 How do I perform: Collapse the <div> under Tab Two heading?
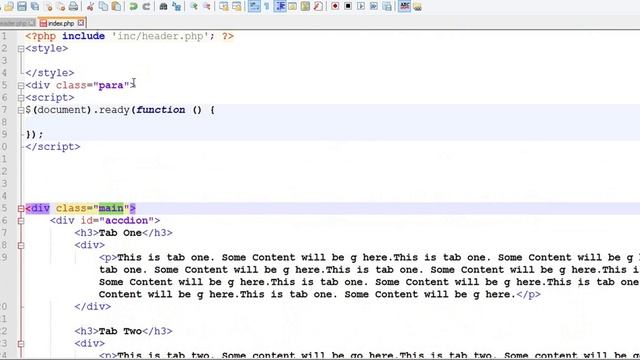point(21,344)
